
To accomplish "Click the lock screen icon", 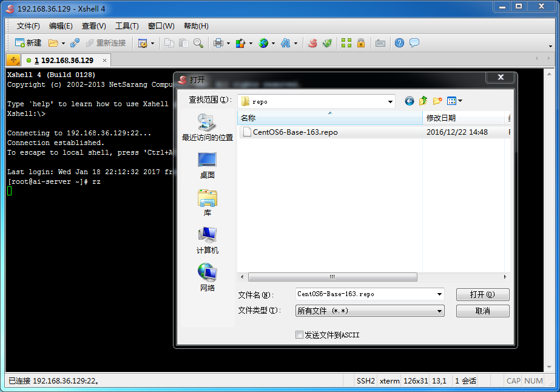I will click(x=361, y=43).
